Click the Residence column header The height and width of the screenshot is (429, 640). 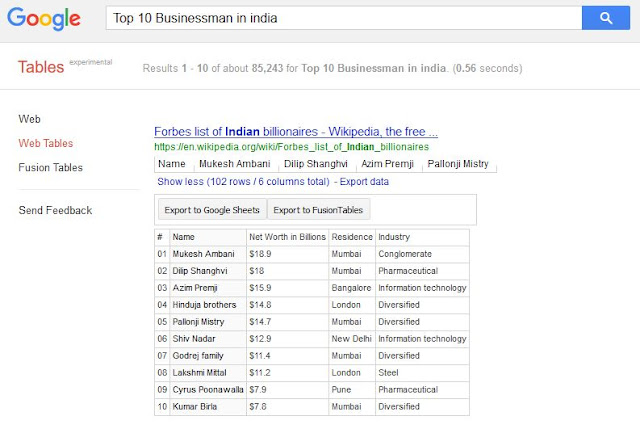click(x=352, y=237)
